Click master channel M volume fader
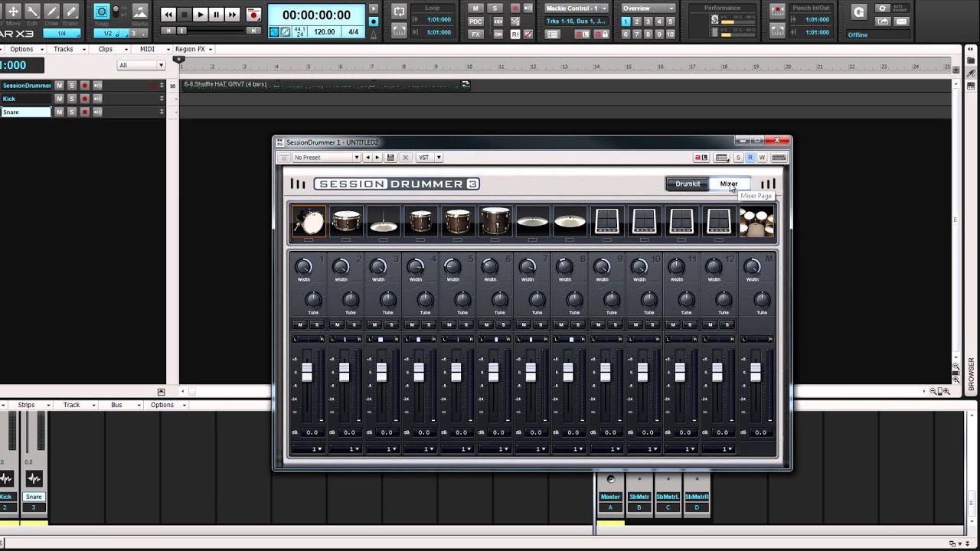The image size is (980, 551). [756, 373]
